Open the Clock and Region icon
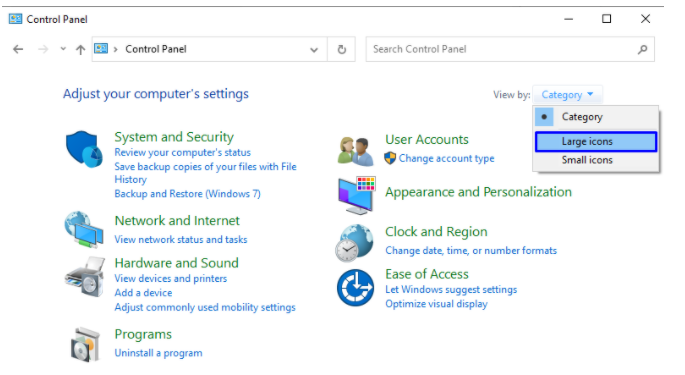The image size is (685, 375). [x=355, y=243]
